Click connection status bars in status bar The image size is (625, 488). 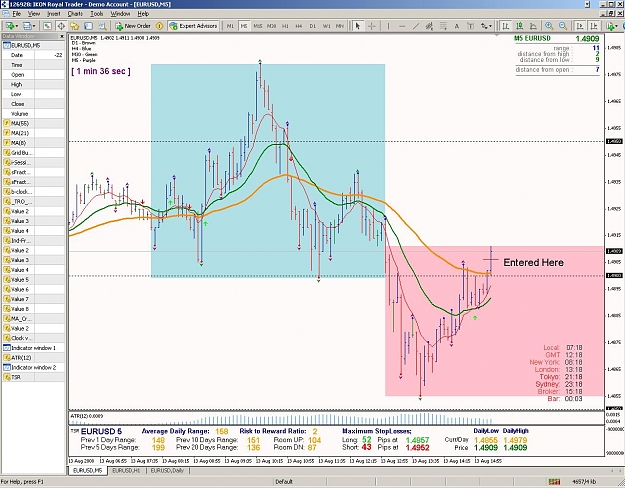coord(554,482)
